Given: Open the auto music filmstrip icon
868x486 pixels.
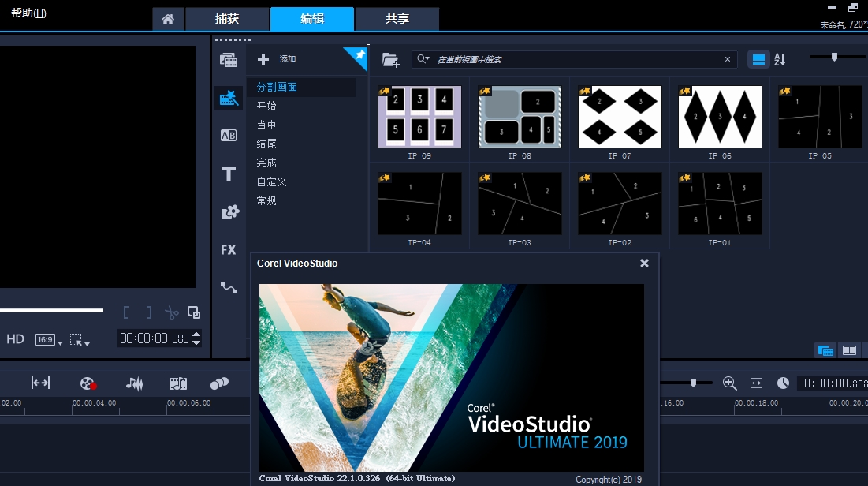Looking at the screenshot, I should (177, 383).
